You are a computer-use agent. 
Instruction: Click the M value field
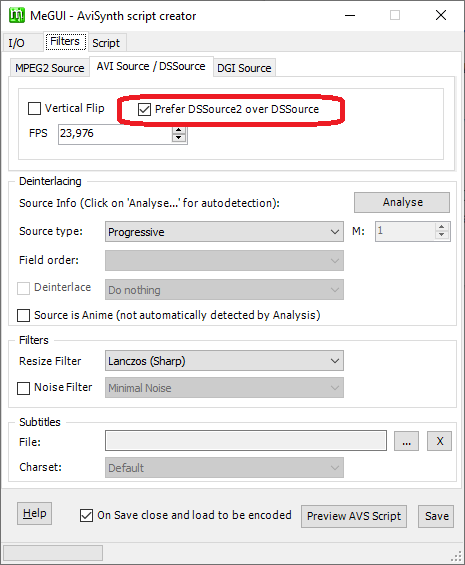click(x=405, y=231)
